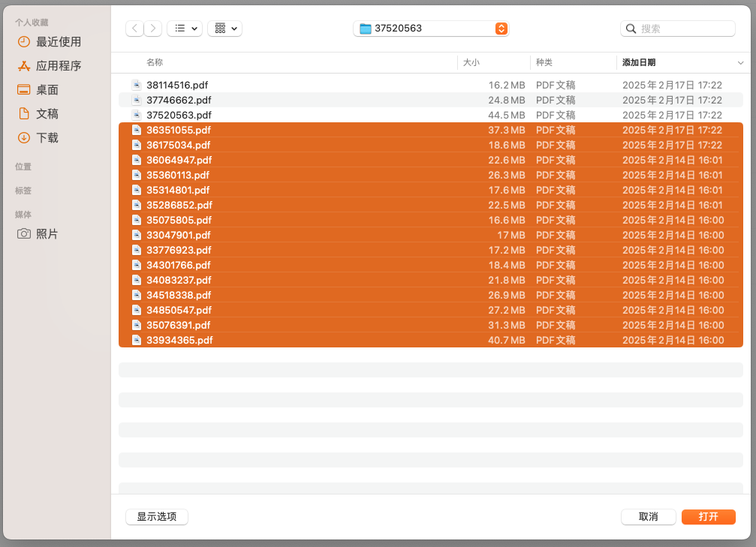
Task: Open Applications (应用程序) in sidebar
Action: [58, 66]
